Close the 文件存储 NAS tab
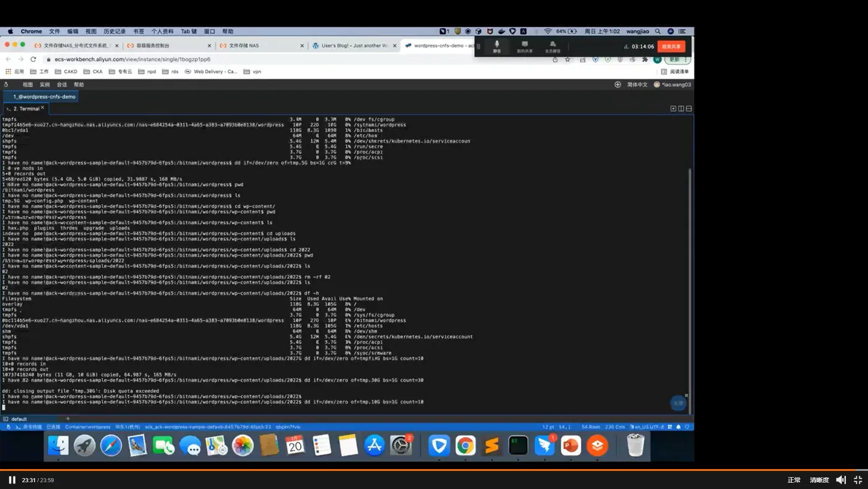 click(x=302, y=45)
